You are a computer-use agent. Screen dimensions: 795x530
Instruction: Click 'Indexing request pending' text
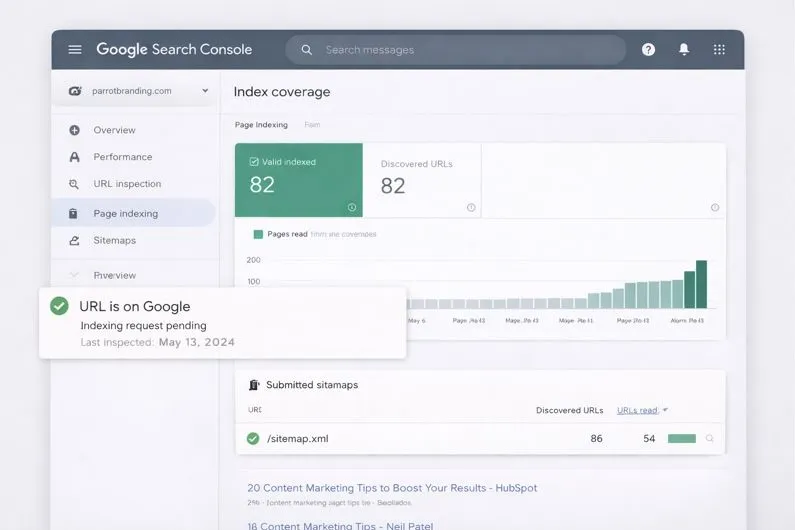[143, 326]
